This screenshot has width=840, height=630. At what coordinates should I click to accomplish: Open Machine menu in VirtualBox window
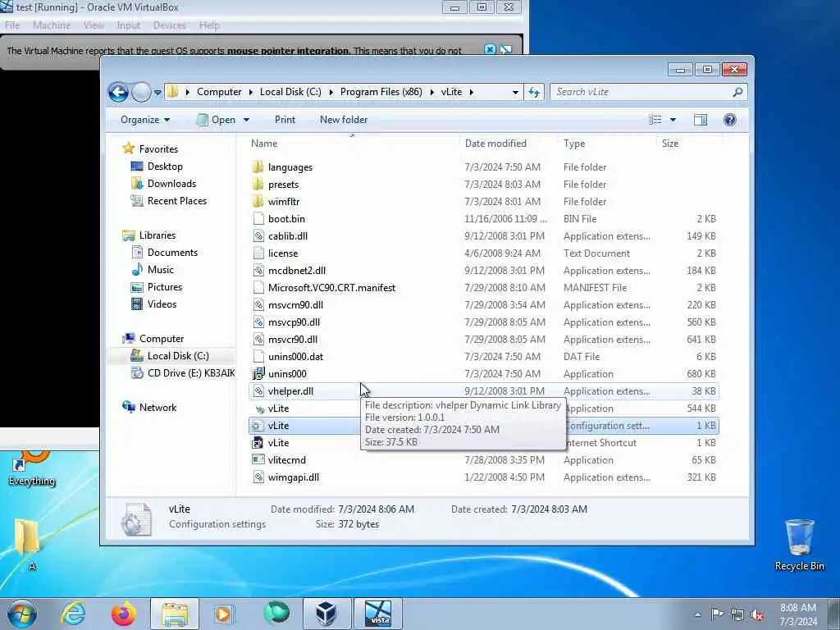pos(52,25)
